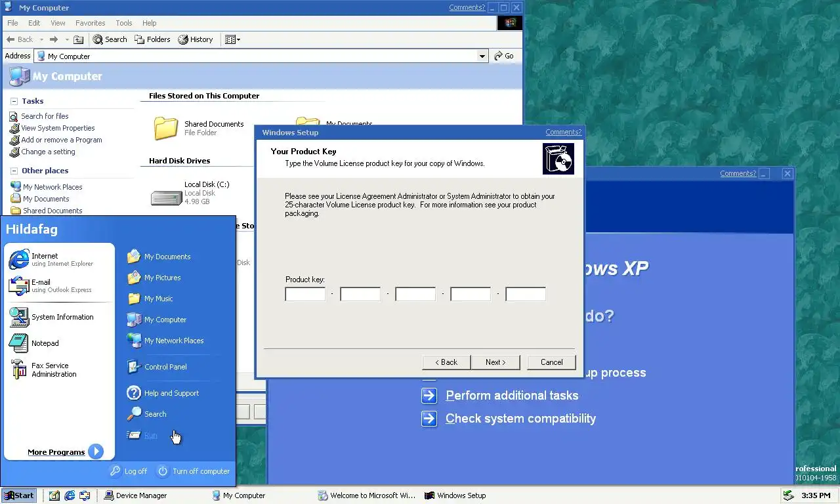Screen dimensions: 840x504
Task: Click the system tray icon beside the clock
Action: point(788,495)
